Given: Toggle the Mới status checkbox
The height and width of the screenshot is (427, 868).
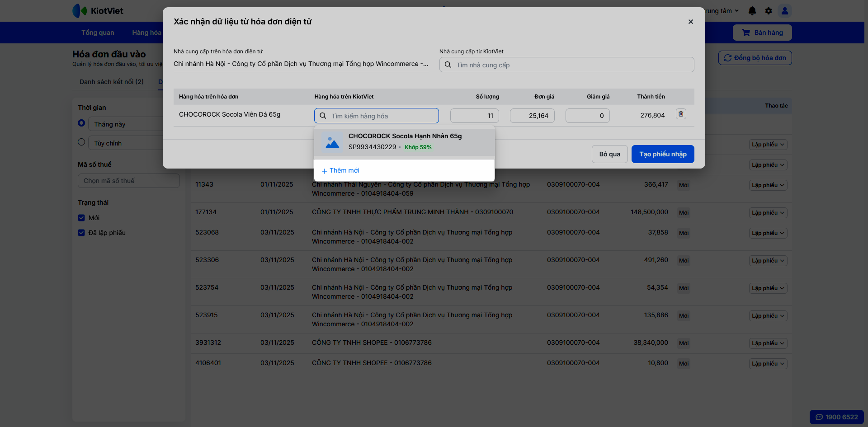Looking at the screenshot, I should [81, 218].
